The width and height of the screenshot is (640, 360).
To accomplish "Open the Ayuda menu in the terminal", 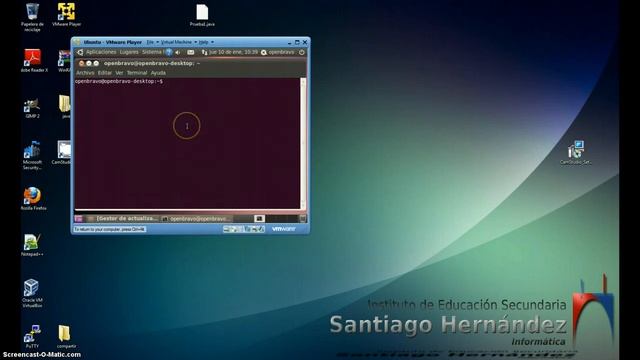I will coord(158,73).
